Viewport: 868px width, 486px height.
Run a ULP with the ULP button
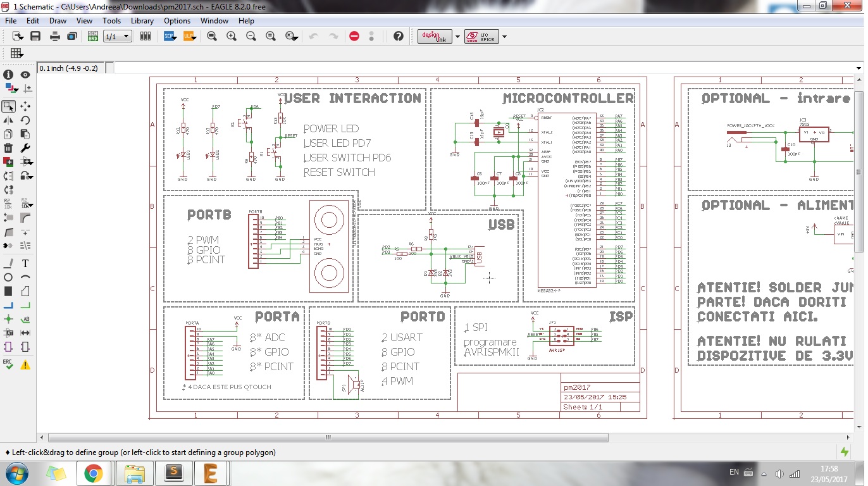pyautogui.click(x=189, y=36)
